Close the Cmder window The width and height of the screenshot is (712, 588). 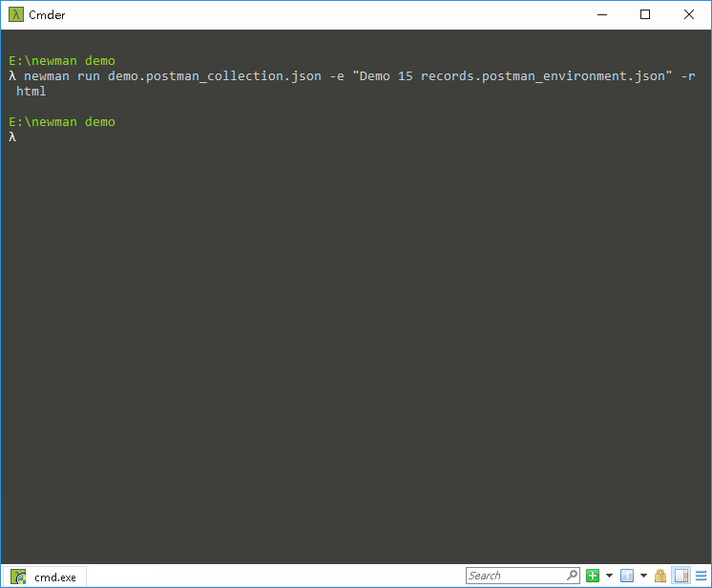click(689, 14)
